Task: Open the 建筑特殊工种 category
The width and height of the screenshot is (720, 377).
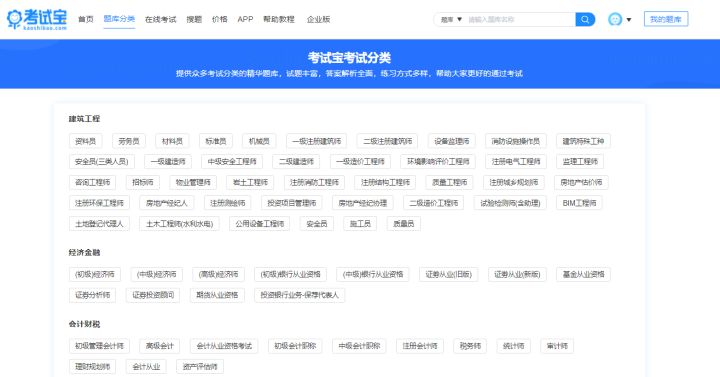Action: pos(583,141)
